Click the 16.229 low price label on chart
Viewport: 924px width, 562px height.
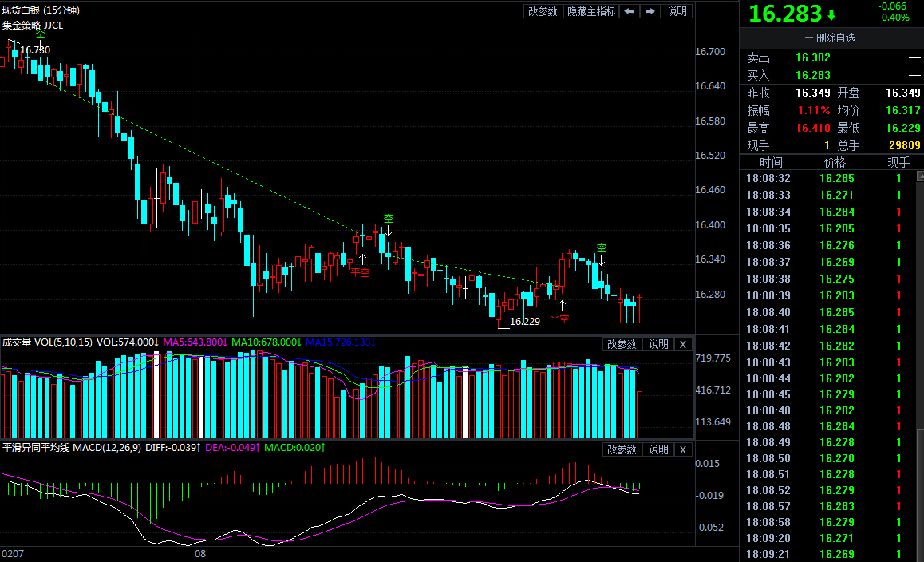coord(525,322)
